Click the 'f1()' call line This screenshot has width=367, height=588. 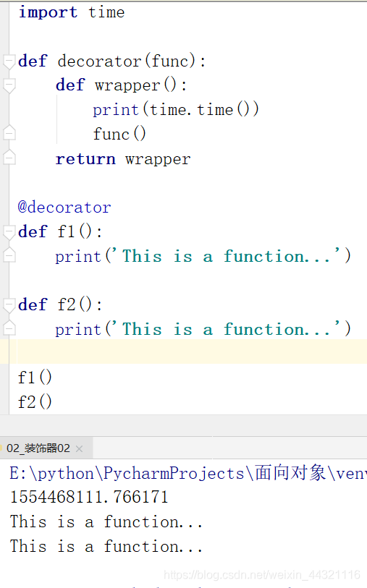[x=35, y=378]
